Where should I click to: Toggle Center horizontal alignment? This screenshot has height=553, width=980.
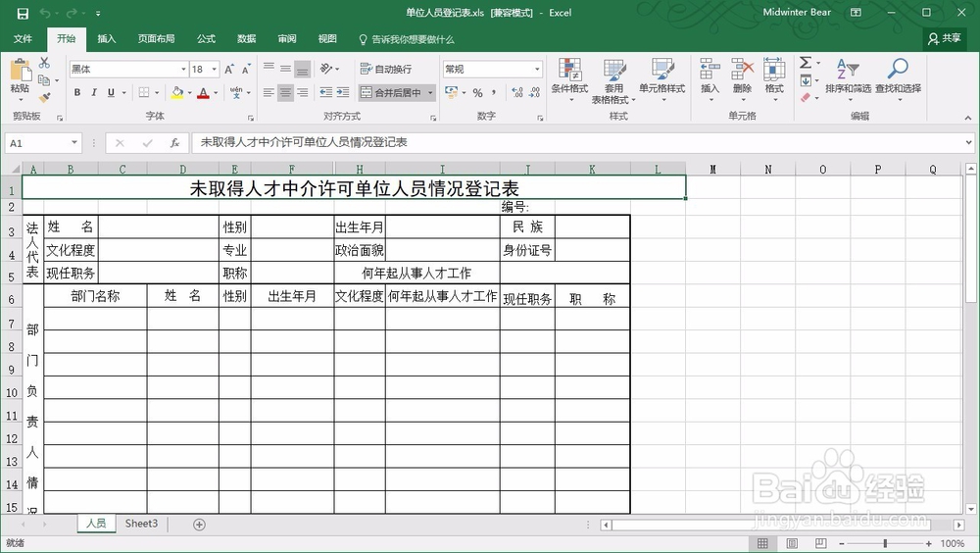point(285,92)
